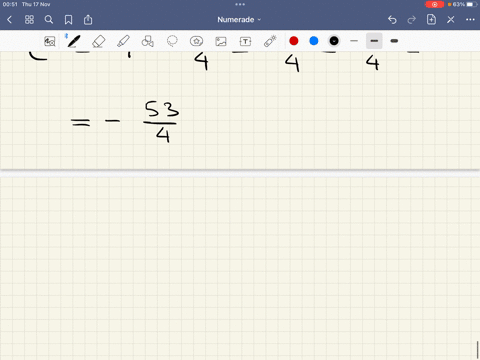Screen dimensions: 480x360
Task: Select the Pen tool
Action: pyautogui.click(x=73, y=41)
